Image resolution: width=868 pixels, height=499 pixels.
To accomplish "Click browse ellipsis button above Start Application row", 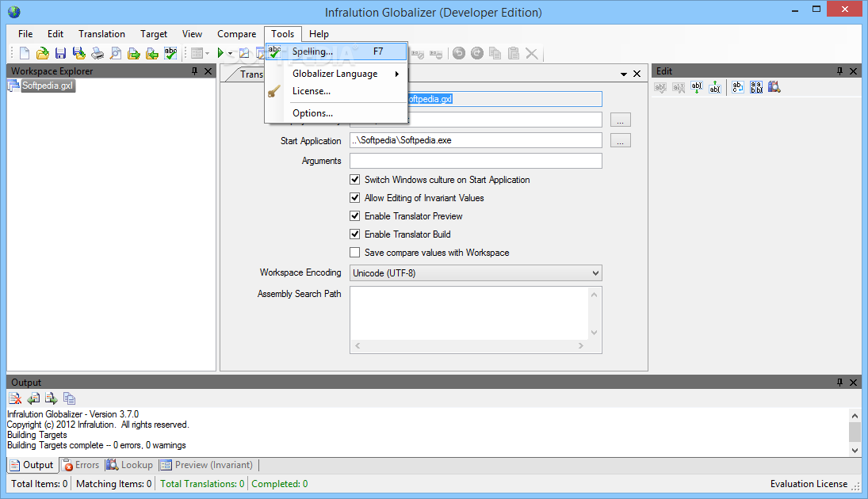I will [621, 120].
